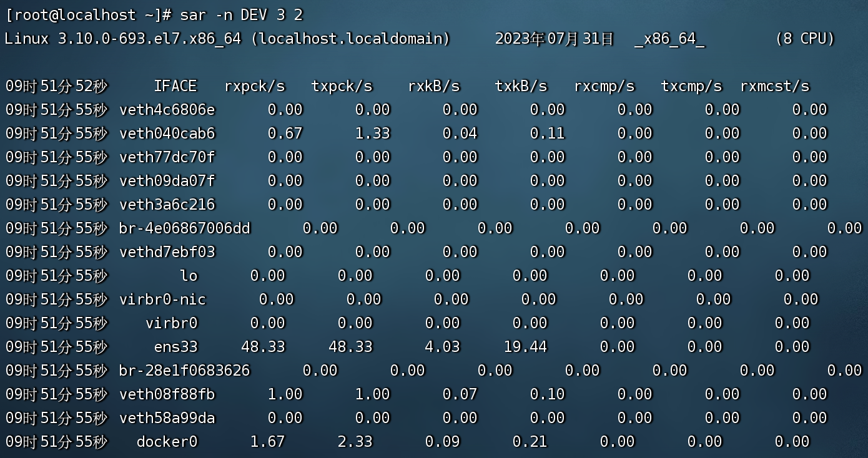The height and width of the screenshot is (458, 868).
Task: Click the timestamp on the ens33 row
Action: tap(57, 347)
